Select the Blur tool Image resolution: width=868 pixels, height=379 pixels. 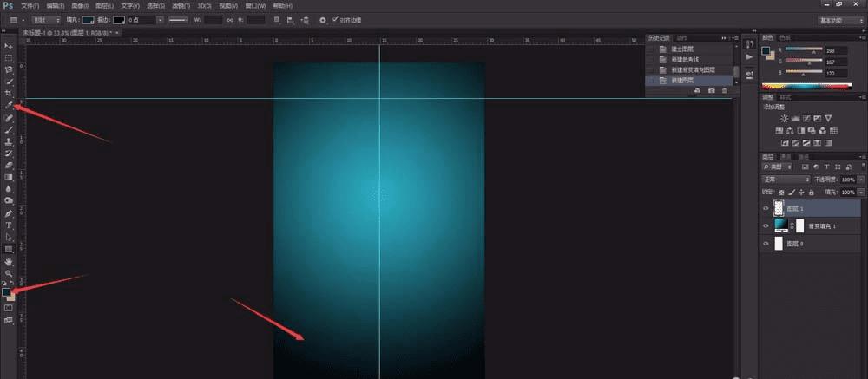pyautogui.click(x=9, y=189)
